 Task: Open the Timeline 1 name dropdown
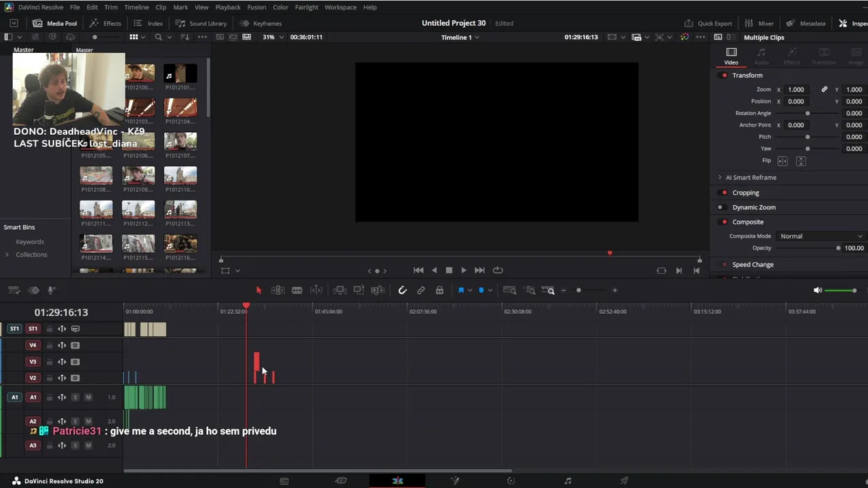(460, 37)
